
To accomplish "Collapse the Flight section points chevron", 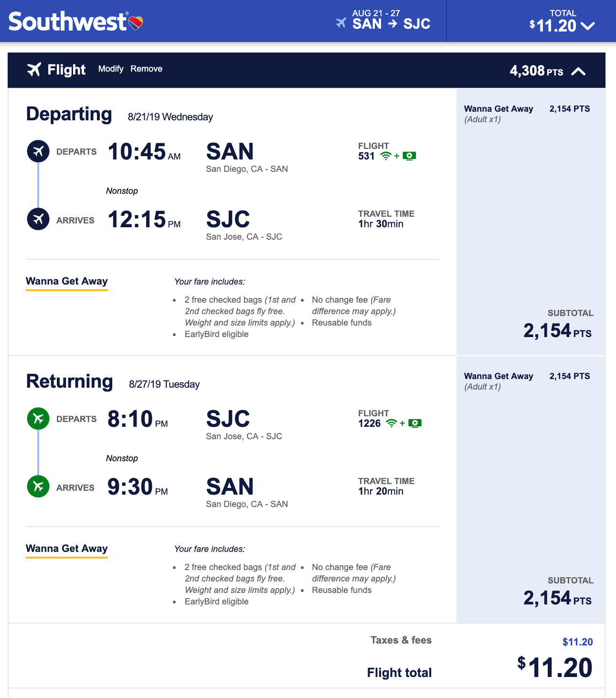I will point(578,72).
